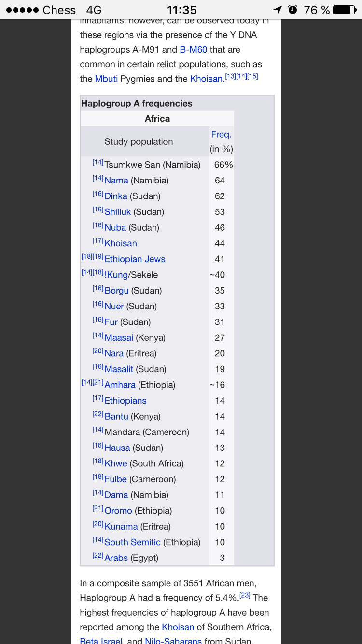
Task: Open the Dinka population link
Action: pyautogui.click(x=116, y=196)
